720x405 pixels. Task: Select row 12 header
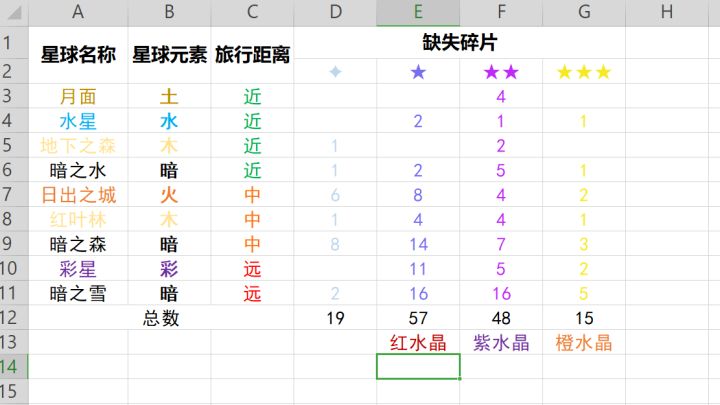click(14, 317)
